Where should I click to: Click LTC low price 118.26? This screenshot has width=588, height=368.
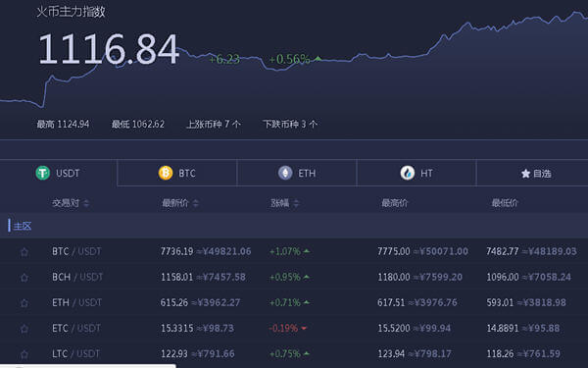tap(500, 353)
